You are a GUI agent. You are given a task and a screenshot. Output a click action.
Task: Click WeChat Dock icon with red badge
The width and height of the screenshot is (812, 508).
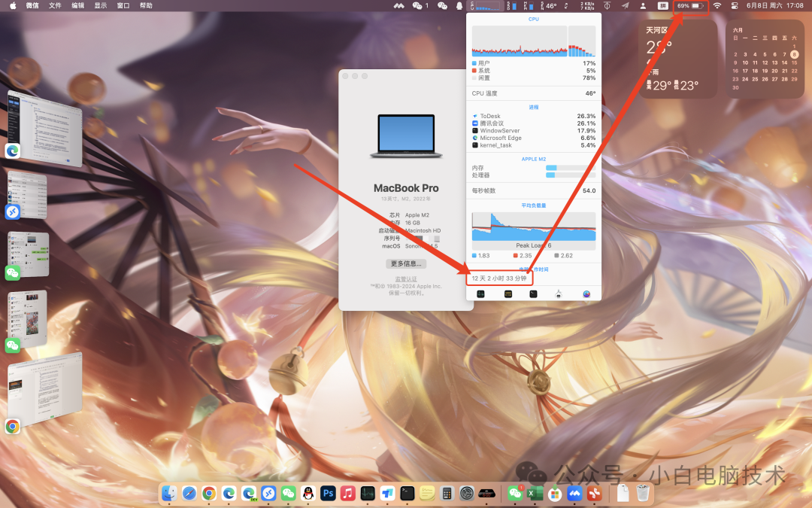tap(515, 493)
